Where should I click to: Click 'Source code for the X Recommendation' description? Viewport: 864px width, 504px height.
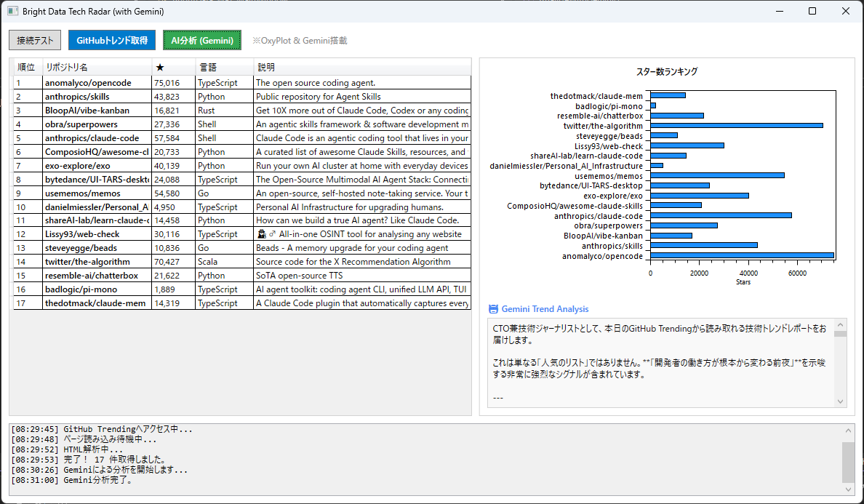coord(362,262)
